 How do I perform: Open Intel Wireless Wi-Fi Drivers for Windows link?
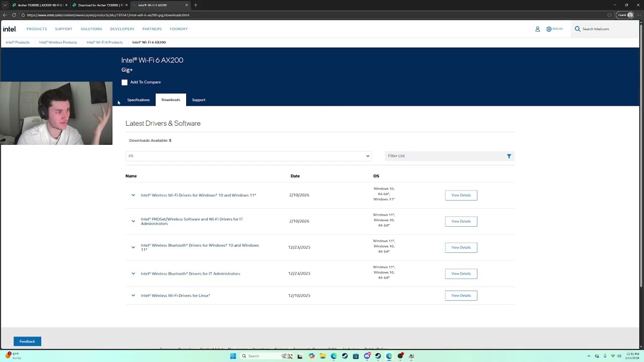[198, 195]
